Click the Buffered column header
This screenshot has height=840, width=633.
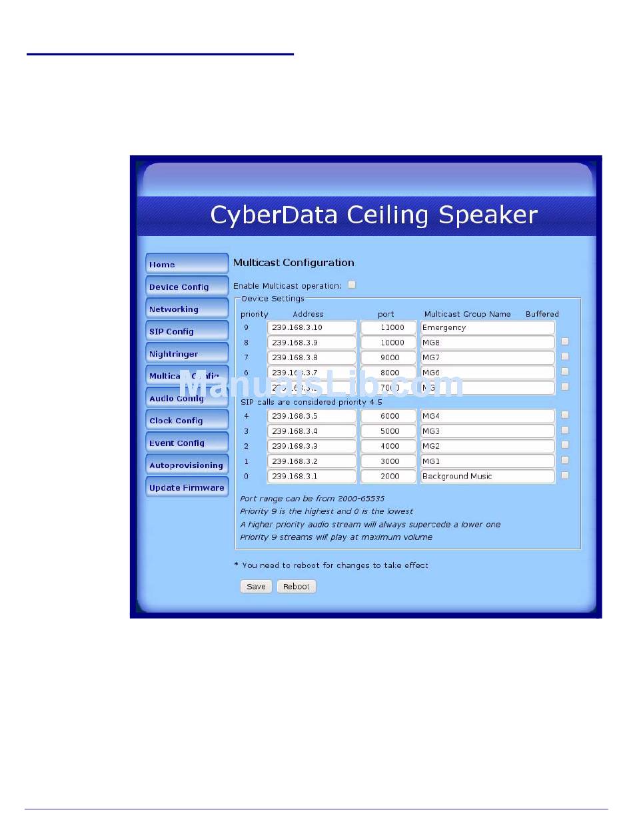pyautogui.click(x=542, y=314)
